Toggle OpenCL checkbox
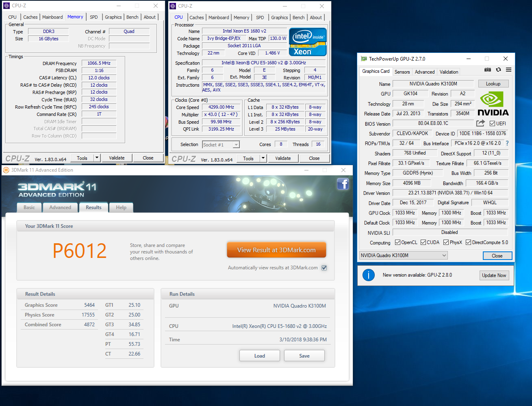This screenshot has width=532, height=406. click(x=397, y=242)
